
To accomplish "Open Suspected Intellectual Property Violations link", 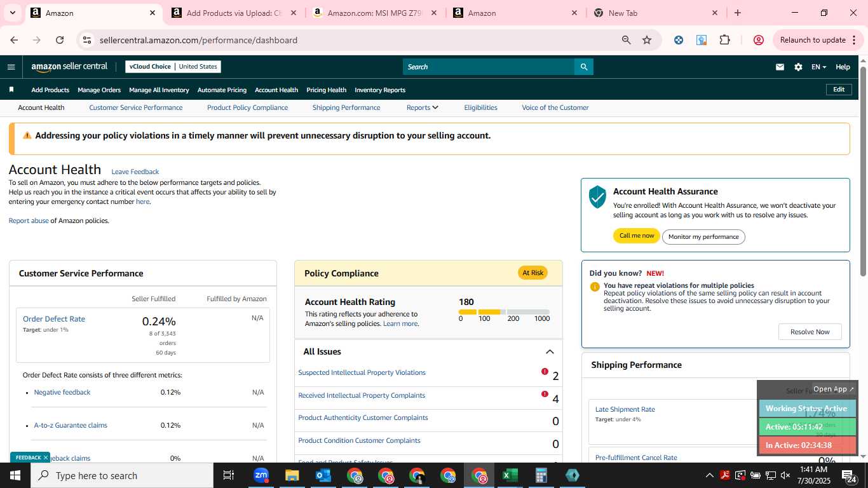I will point(362,372).
